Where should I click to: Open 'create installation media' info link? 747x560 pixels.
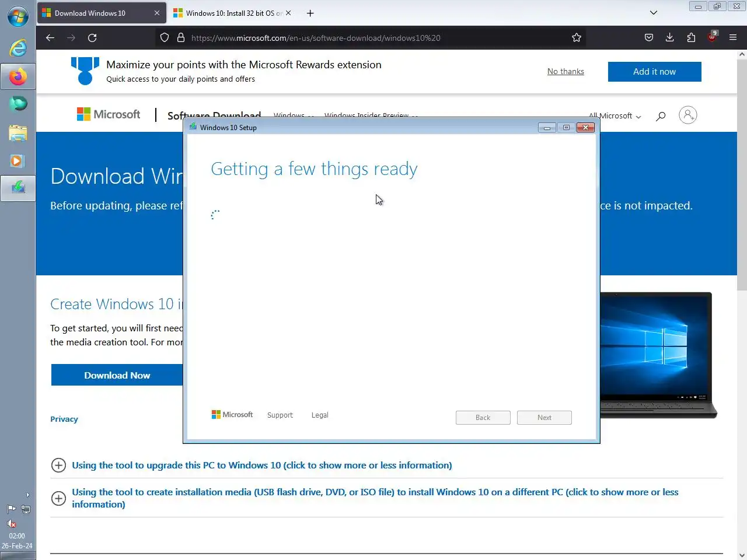coord(375,498)
